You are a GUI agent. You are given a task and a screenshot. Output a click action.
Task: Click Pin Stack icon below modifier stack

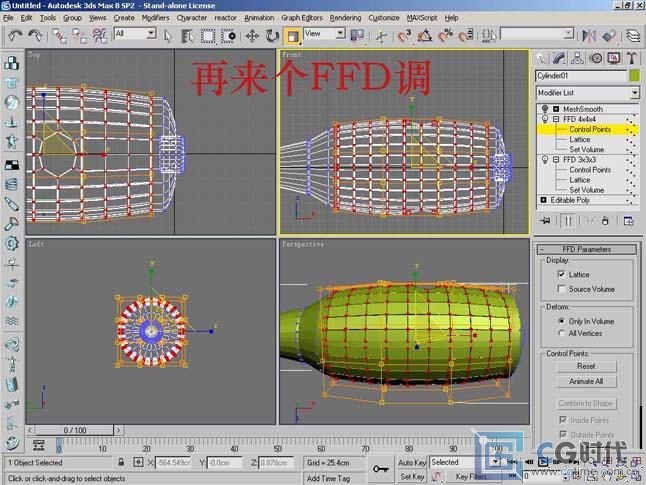tap(545, 221)
